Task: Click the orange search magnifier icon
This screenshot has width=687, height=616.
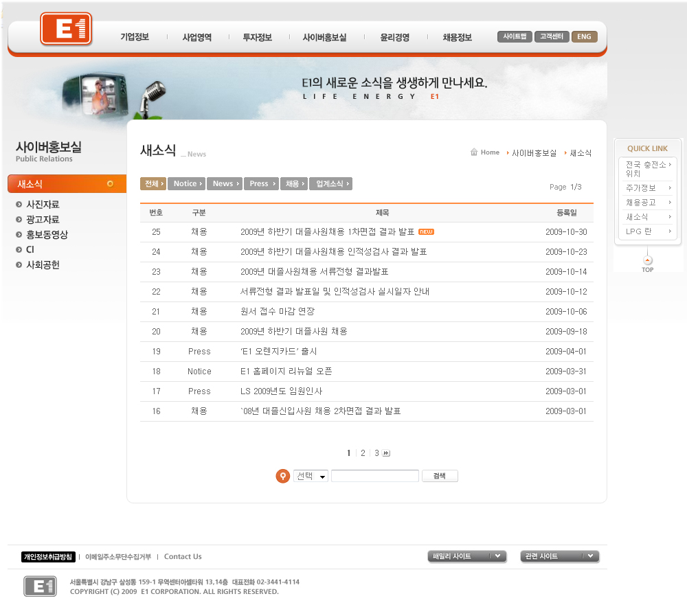Action: pyautogui.click(x=282, y=476)
